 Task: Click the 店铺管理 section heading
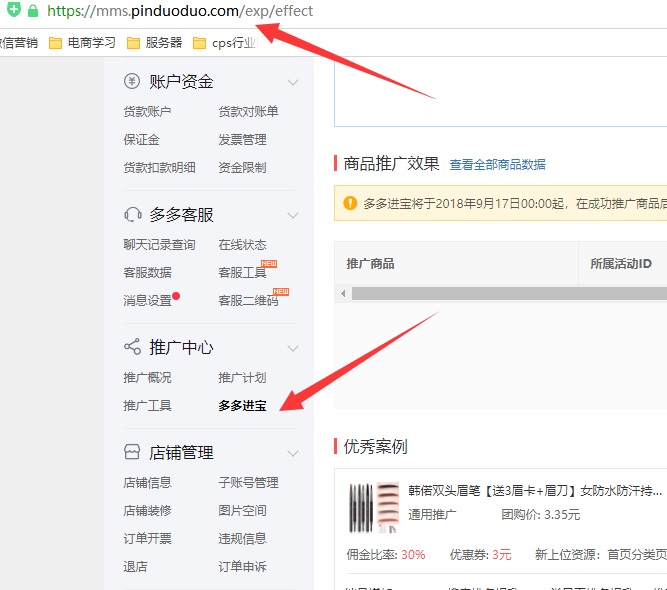click(x=181, y=453)
